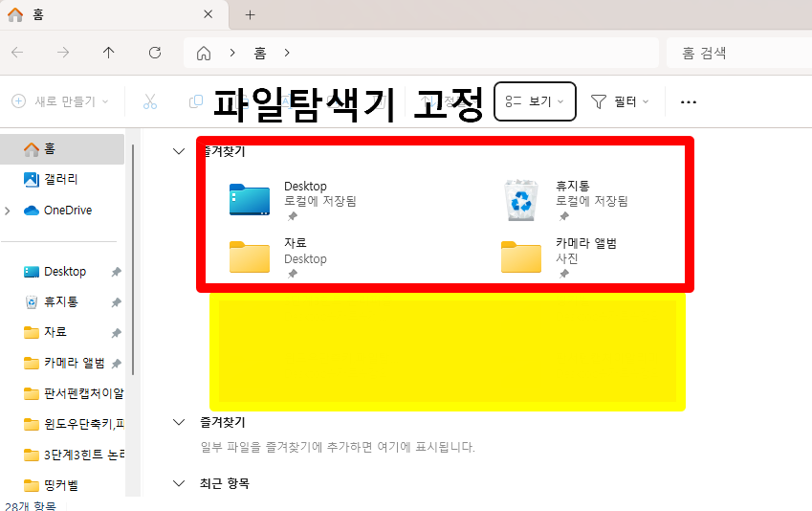The width and height of the screenshot is (812, 511).
Task: Open a new tab with plus button
Action: [x=251, y=14]
